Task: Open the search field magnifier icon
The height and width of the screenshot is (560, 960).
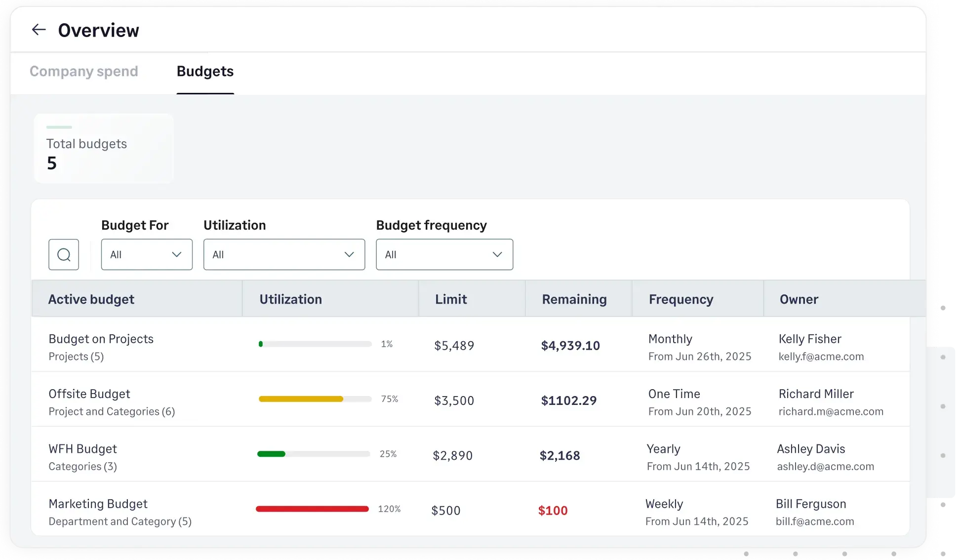Action: [x=64, y=254]
